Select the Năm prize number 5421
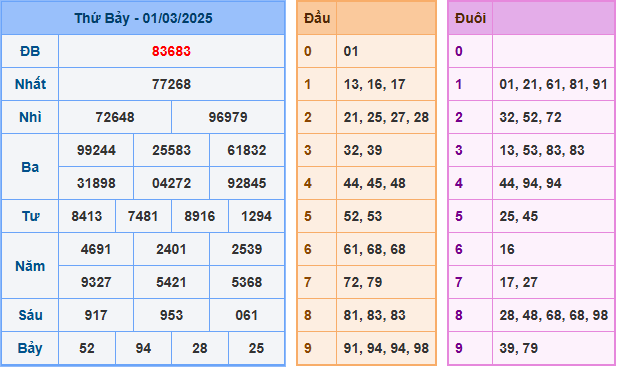This screenshot has height=367, width=617. point(171,282)
